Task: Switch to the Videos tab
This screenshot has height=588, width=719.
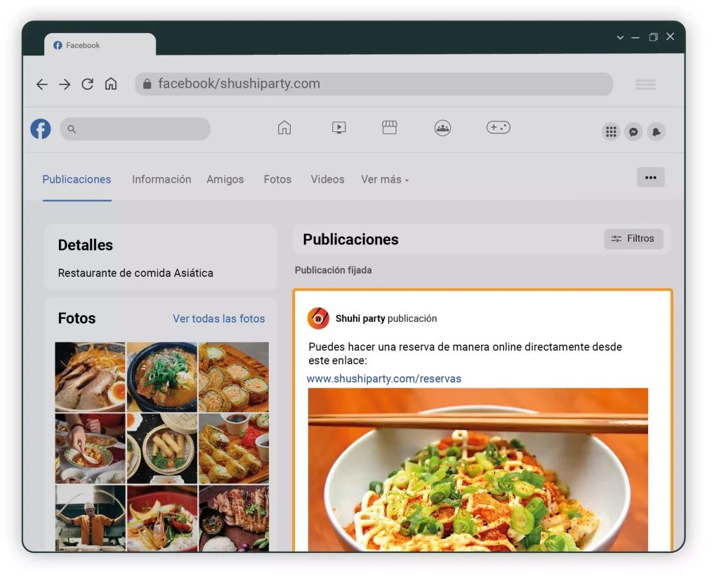Action: pyautogui.click(x=327, y=179)
